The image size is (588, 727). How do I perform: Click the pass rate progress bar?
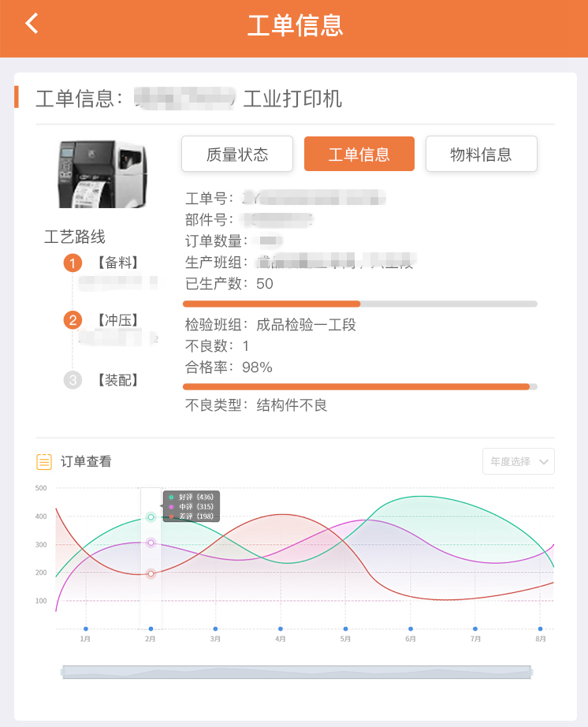[x=359, y=386]
